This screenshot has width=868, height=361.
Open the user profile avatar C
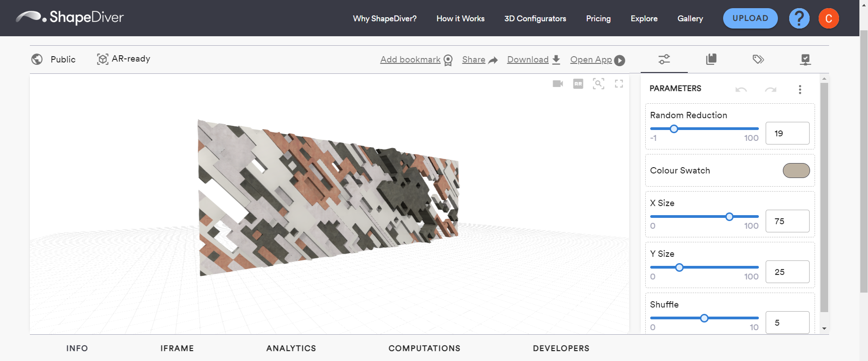pyautogui.click(x=828, y=19)
